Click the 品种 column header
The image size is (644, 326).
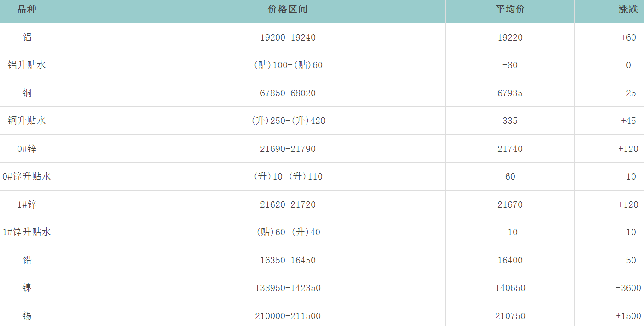27,10
